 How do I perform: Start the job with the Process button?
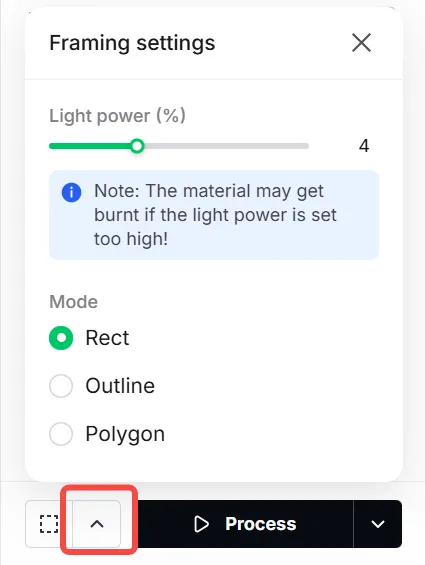point(245,524)
